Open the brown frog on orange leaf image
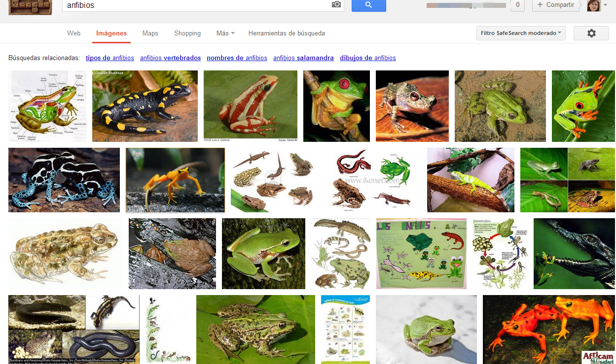 tap(412, 106)
